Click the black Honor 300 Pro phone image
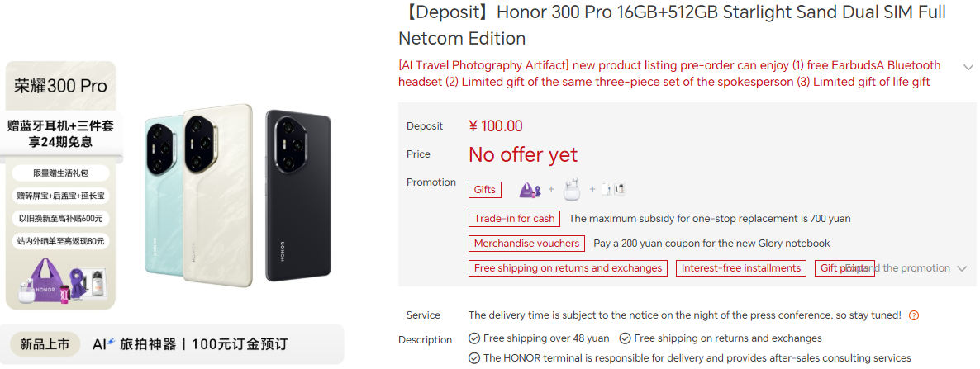Screen dimensions: 980x369 click(297, 194)
